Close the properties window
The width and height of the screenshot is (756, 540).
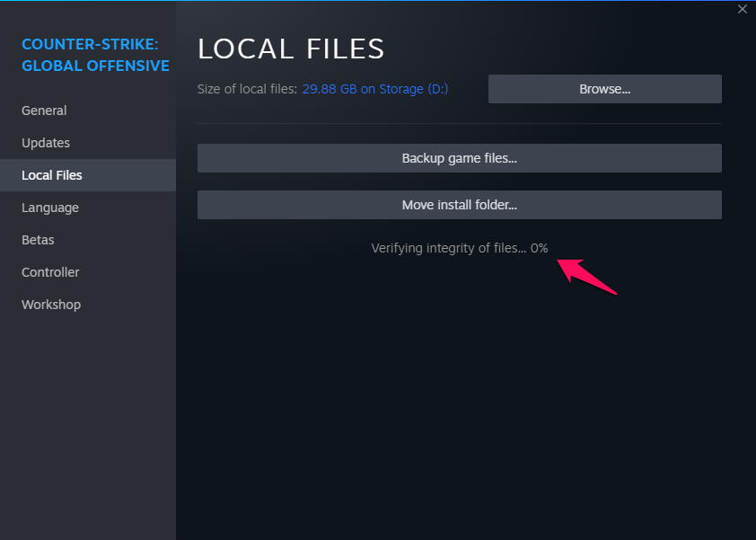pyautogui.click(x=742, y=9)
